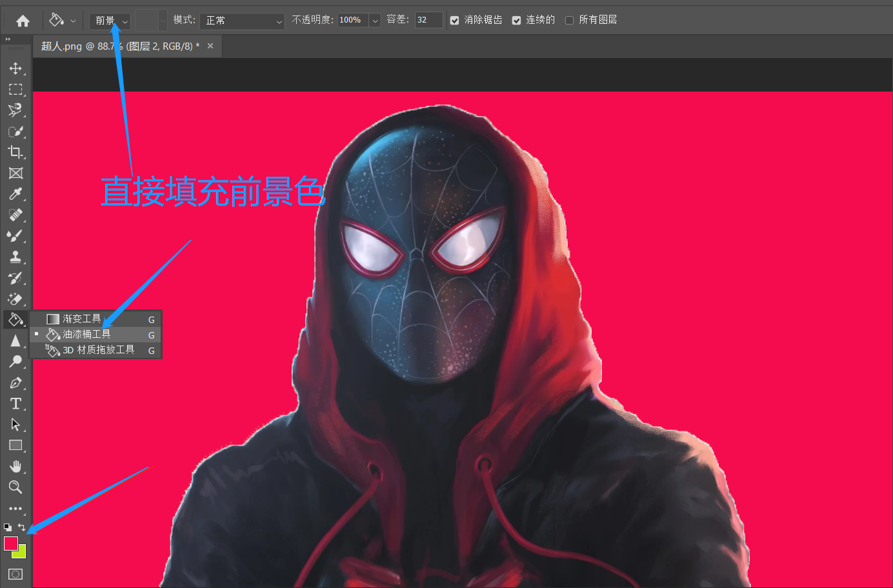Choose 油漆桶工具 from the flyout menu
This screenshot has height=588, width=893.
point(95,335)
